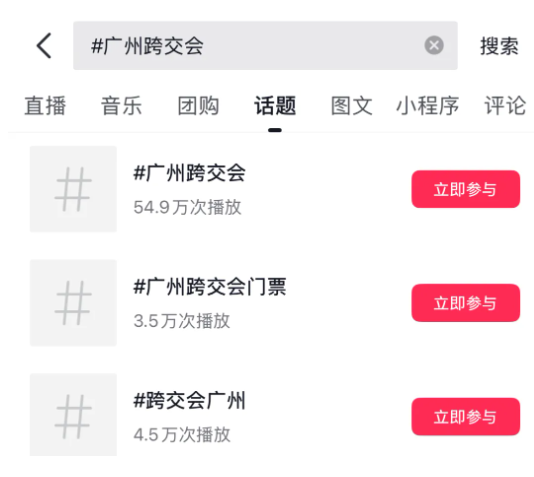Join the #广州跨交会门票 topic via 立即参与

click(466, 303)
